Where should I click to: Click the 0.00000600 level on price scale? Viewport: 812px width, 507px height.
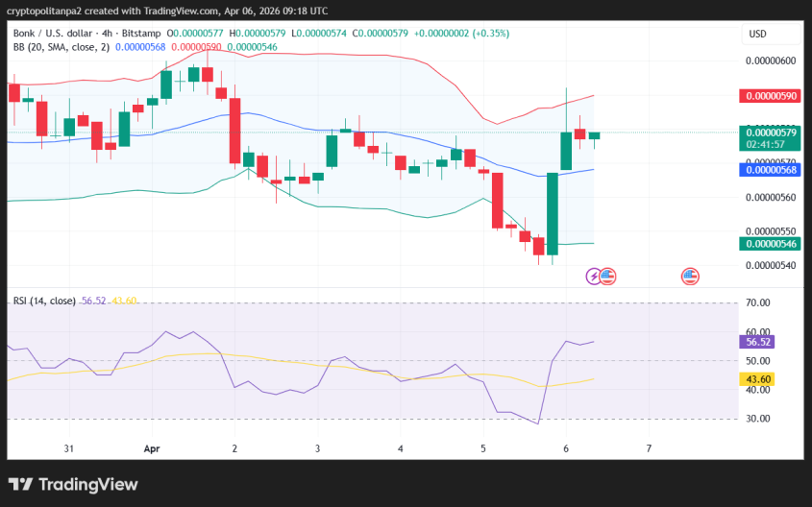771,60
